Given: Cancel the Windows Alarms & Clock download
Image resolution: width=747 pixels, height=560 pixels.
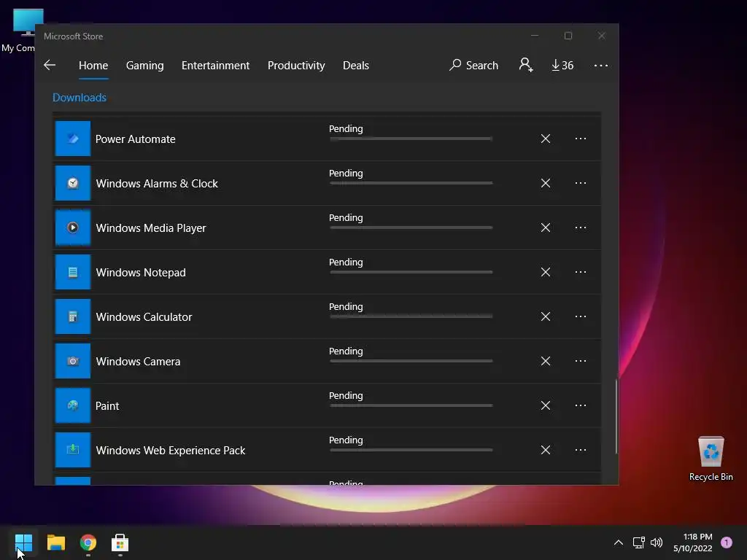Looking at the screenshot, I should pos(546,183).
